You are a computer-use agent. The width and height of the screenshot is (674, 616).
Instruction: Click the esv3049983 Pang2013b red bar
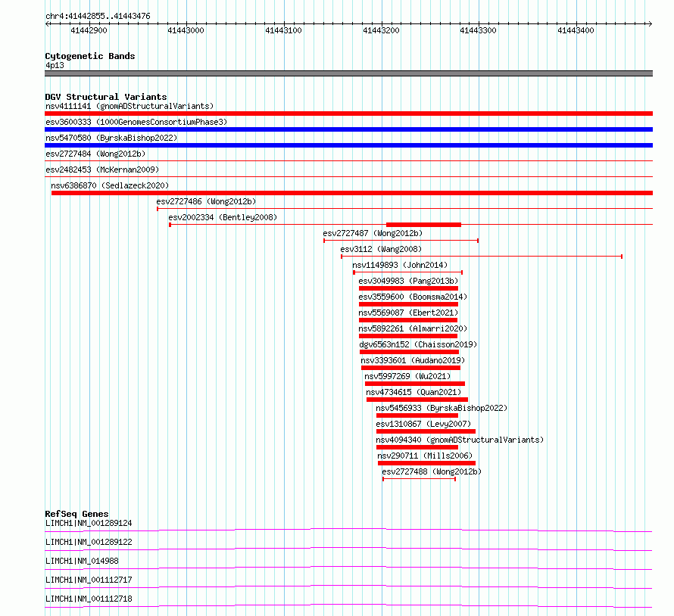click(408, 288)
